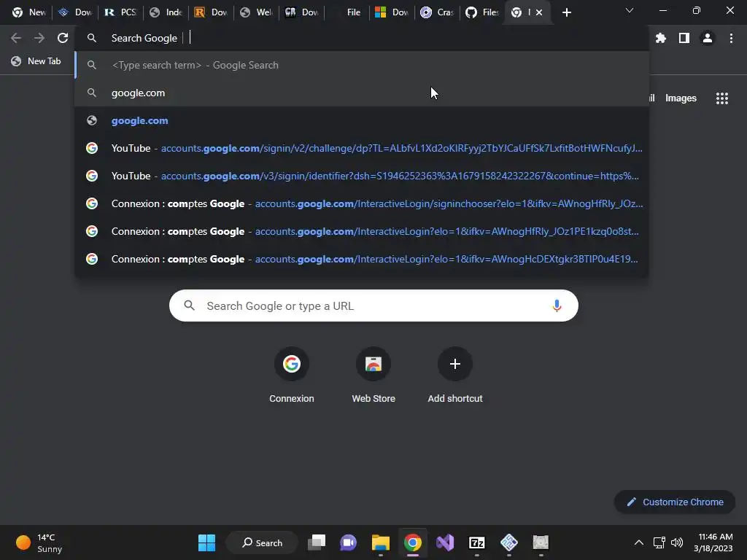This screenshot has width=747, height=560.
Task: Expand the tab search dropdown arrow
Action: (630, 10)
